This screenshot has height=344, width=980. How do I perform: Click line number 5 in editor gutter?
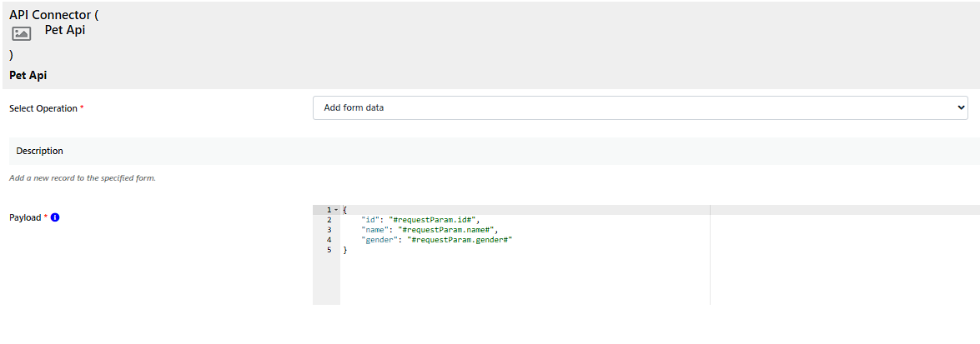(329, 250)
